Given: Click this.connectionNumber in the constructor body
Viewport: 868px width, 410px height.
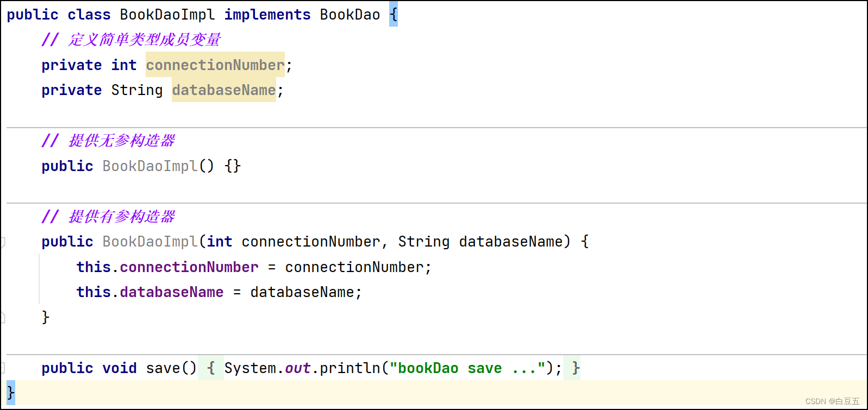Looking at the screenshot, I should (189, 267).
